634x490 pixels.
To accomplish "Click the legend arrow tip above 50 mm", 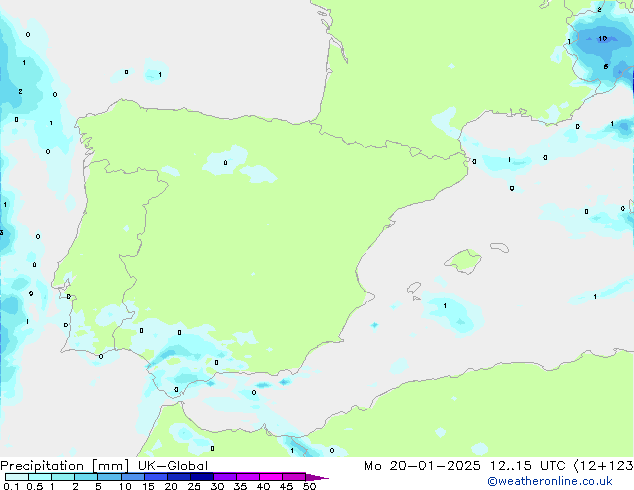I will (317, 477).
